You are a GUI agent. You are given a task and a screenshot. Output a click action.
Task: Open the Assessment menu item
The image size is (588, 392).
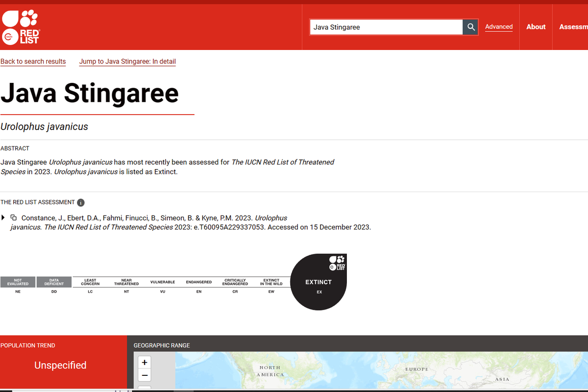(x=573, y=27)
